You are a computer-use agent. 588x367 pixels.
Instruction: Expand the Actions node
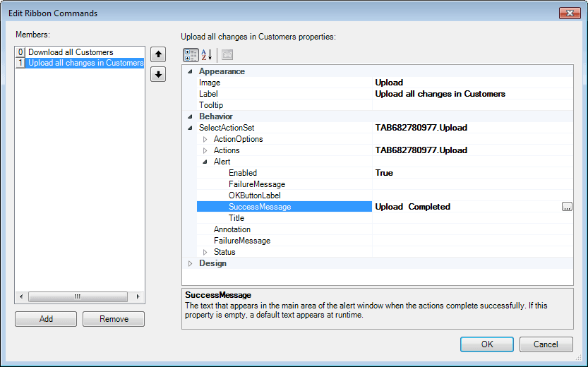205,150
